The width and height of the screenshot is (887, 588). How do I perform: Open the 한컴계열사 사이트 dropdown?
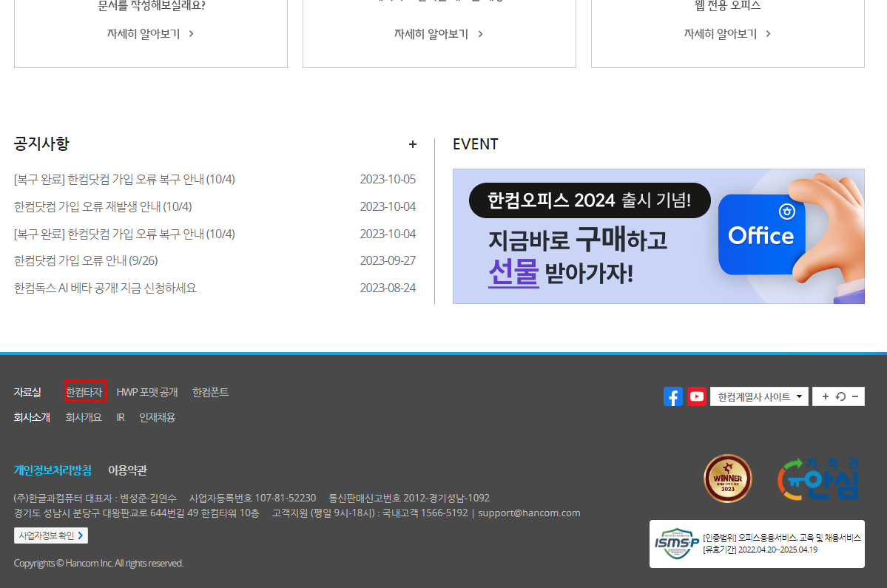point(759,396)
